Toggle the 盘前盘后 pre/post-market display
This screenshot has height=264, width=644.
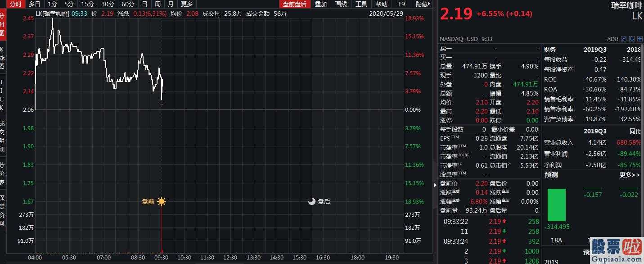[x=295, y=4]
